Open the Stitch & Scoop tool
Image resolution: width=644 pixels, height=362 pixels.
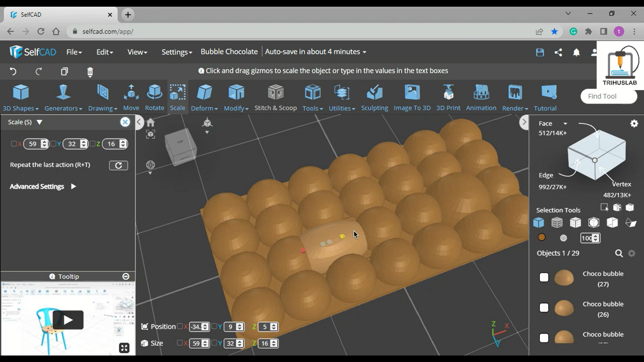click(276, 98)
